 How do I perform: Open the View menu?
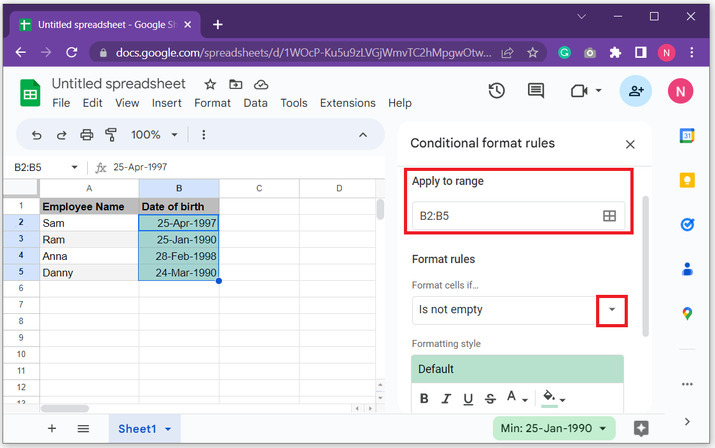click(127, 103)
